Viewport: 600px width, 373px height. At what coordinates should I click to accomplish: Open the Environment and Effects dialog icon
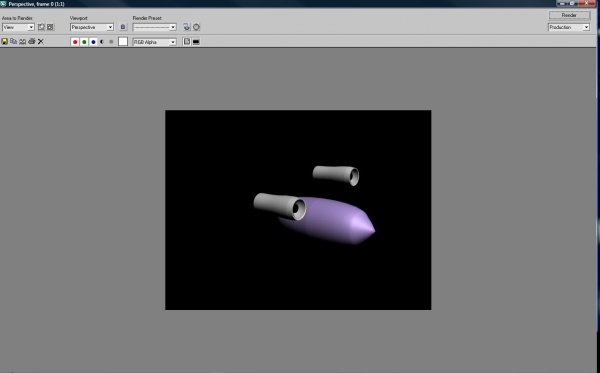coord(196,27)
